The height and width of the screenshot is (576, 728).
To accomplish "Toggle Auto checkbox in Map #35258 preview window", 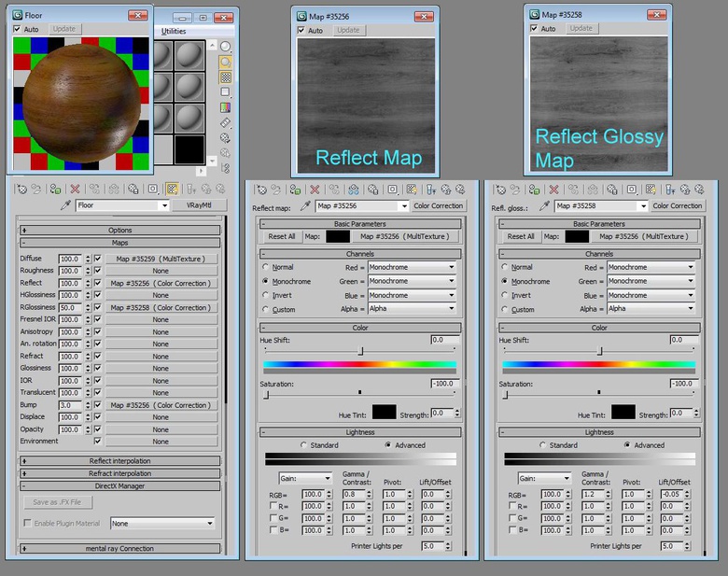I will click(x=535, y=28).
